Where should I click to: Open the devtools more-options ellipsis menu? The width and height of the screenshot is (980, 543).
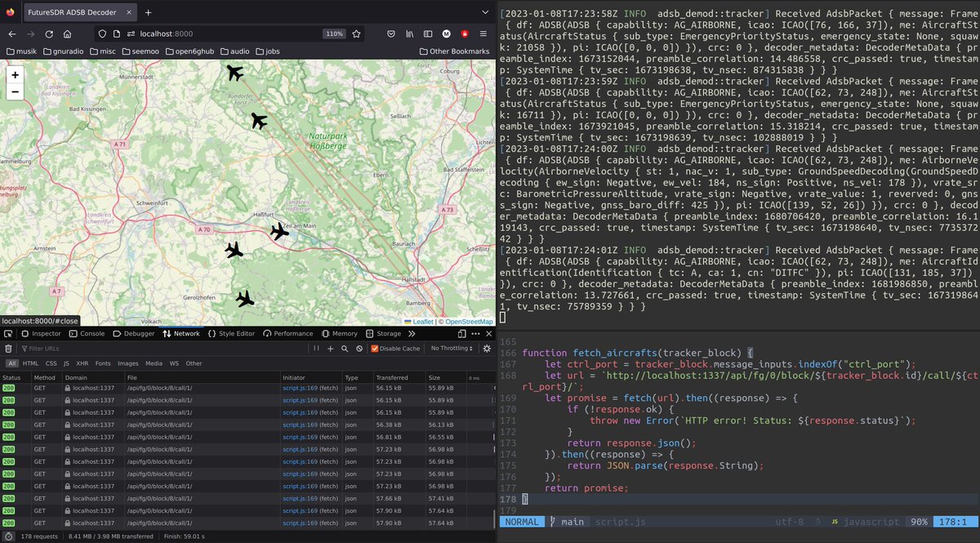[475, 334]
